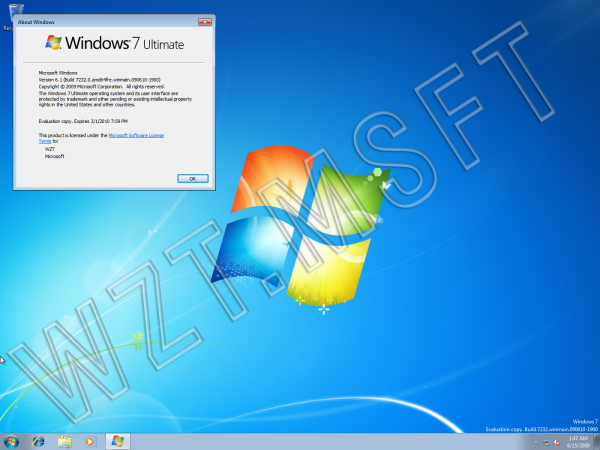Image resolution: width=600 pixels, height=450 pixels.
Task: Click the desktop Build 7232 evaluation watermark text
Action: [541, 429]
